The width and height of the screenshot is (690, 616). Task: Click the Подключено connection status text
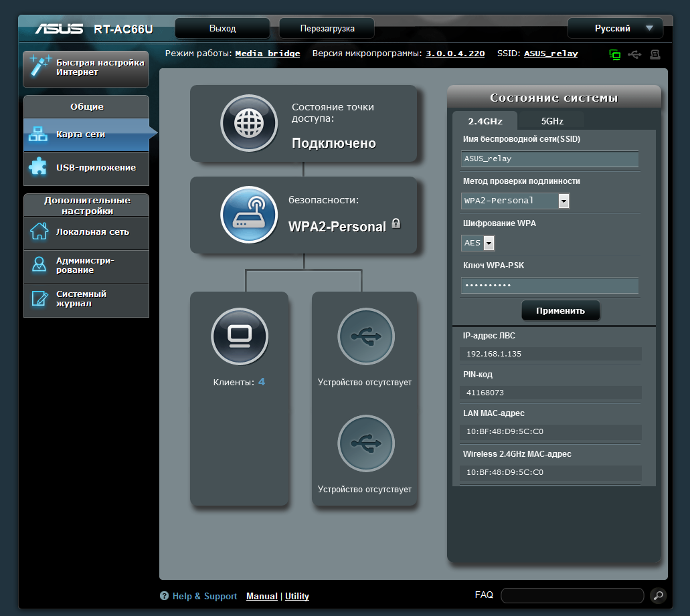pyautogui.click(x=334, y=143)
